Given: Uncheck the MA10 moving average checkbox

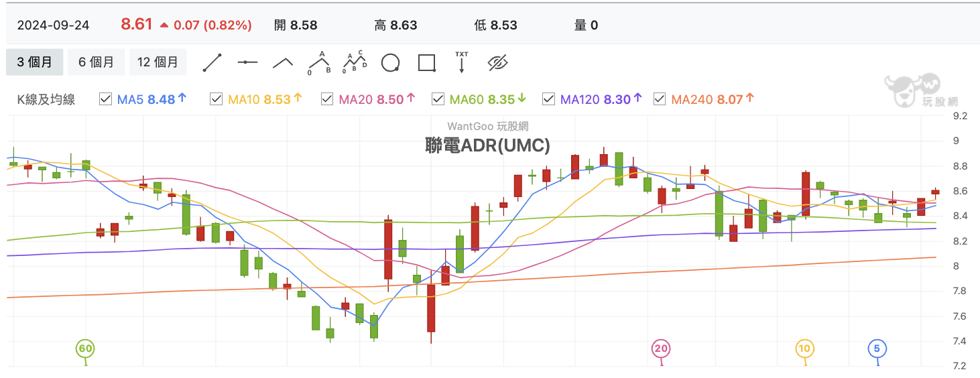Looking at the screenshot, I should (216, 99).
